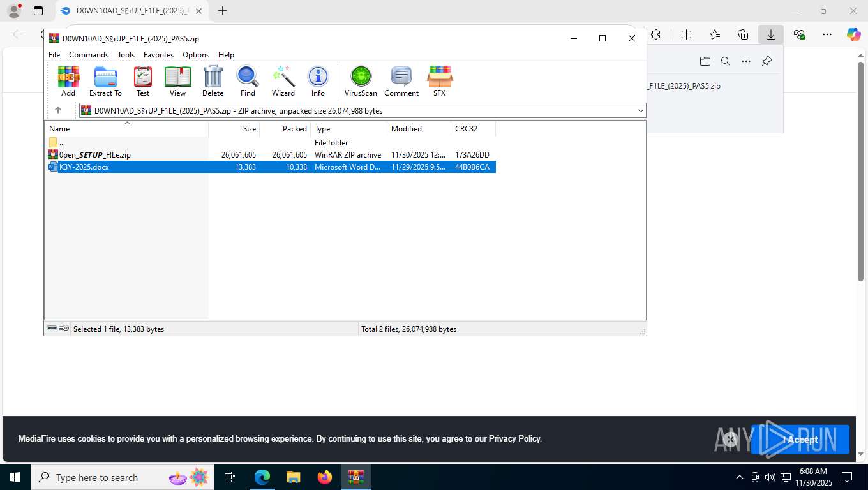Open browser Favorites star icon
The width and height of the screenshot is (868, 490).
click(715, 34)
